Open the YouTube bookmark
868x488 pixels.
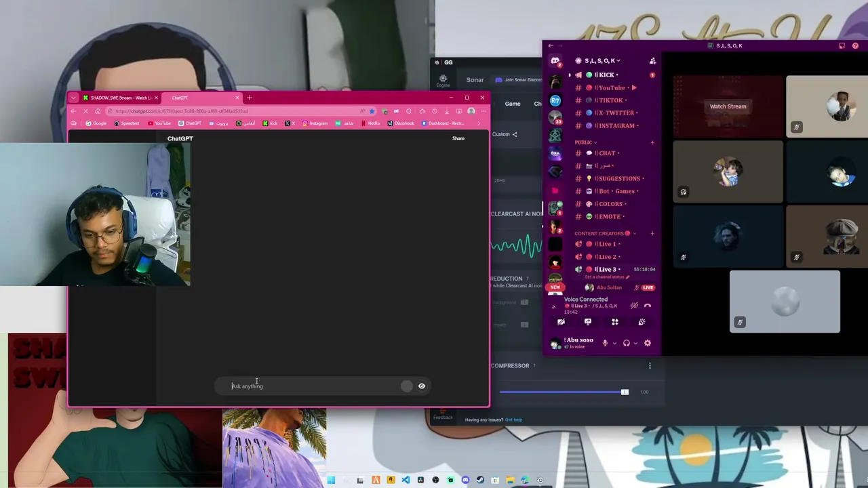click(159, 123)
